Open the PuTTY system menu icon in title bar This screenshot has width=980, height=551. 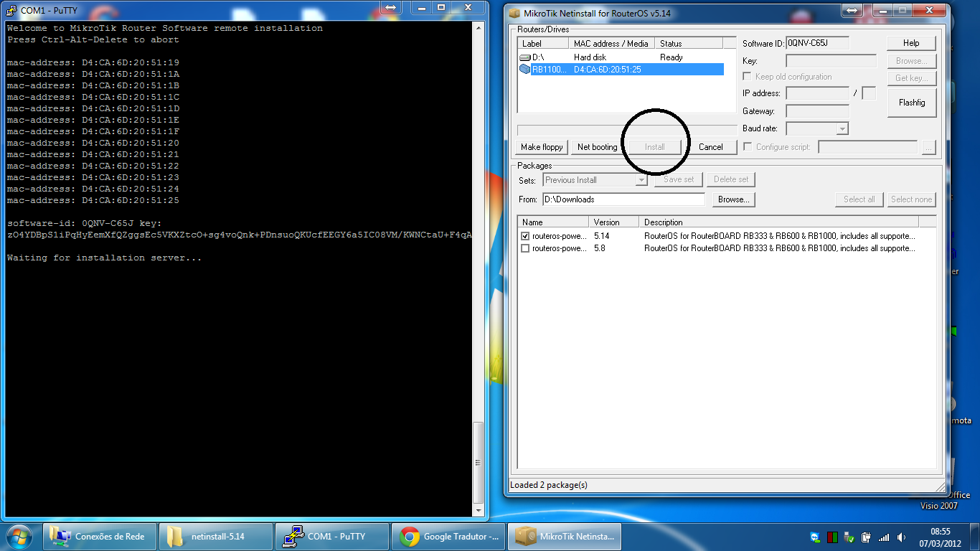[11, 11]
